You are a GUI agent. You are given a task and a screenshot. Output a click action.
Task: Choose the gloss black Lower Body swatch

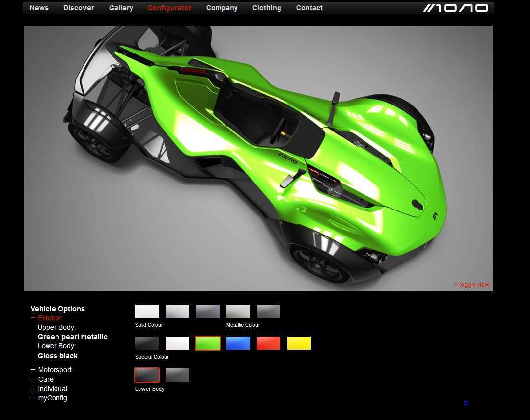click(x=147, y=375)
